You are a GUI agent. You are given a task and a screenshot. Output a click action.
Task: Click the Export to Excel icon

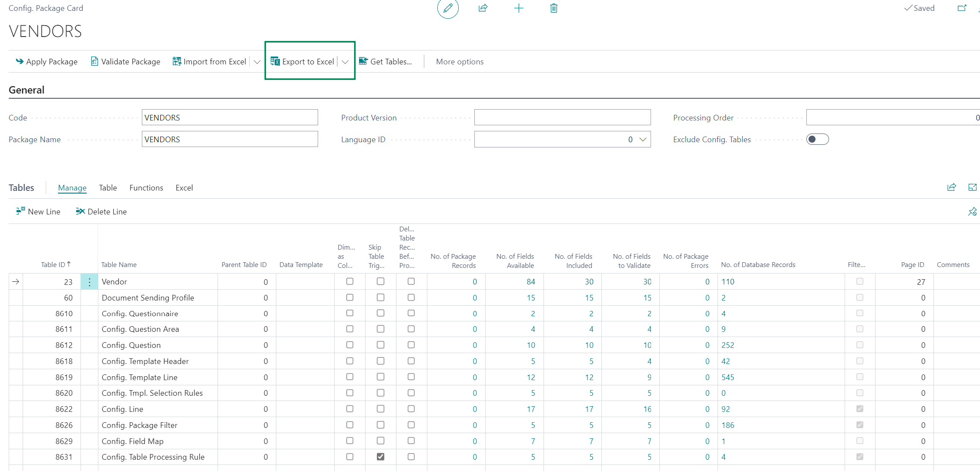[275, 61]
